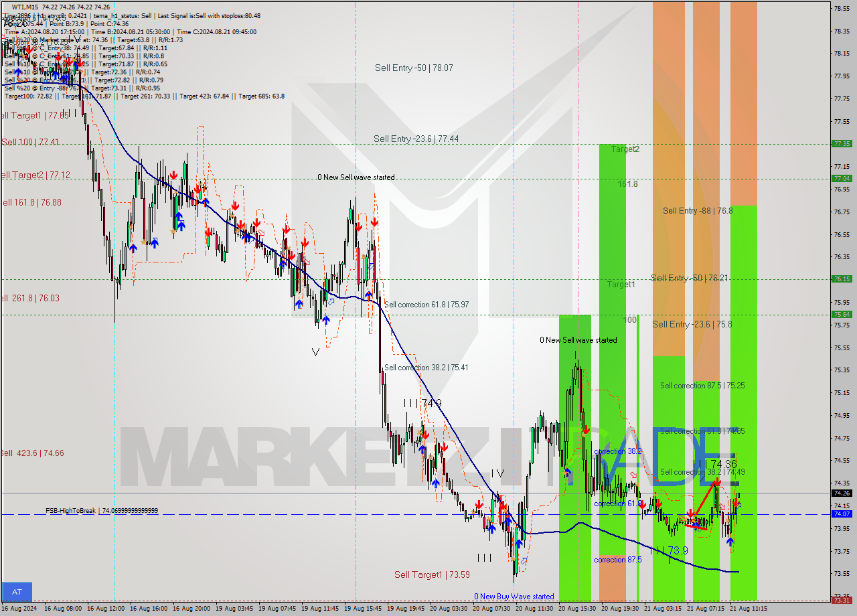Click the 'Sell 423.6 | 74.66' label
The image size is (857, 616).
[x=32, y=453]
